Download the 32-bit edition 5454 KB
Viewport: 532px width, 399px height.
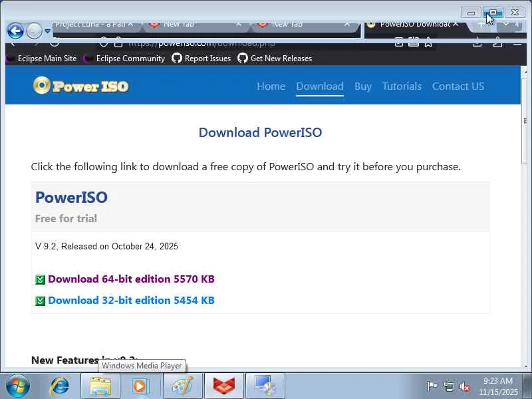[131, 301]
